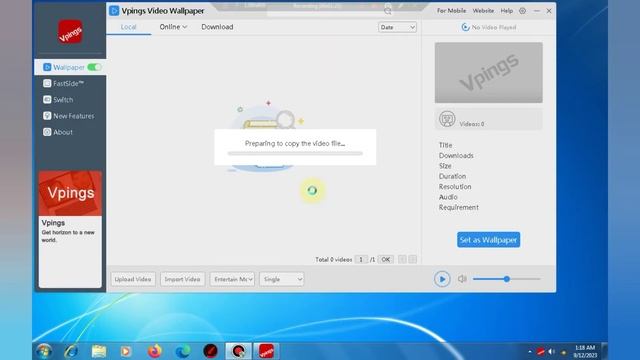Open the red feather app on the taskbar

click(x=211, y=351)
